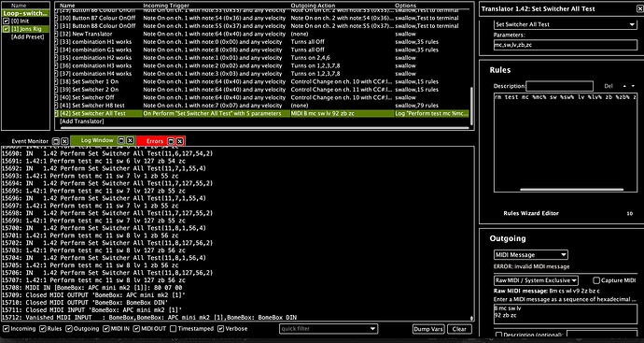
Task: Open the Set Switcher All Test dropdown
Action: click(x=566, y=24)
